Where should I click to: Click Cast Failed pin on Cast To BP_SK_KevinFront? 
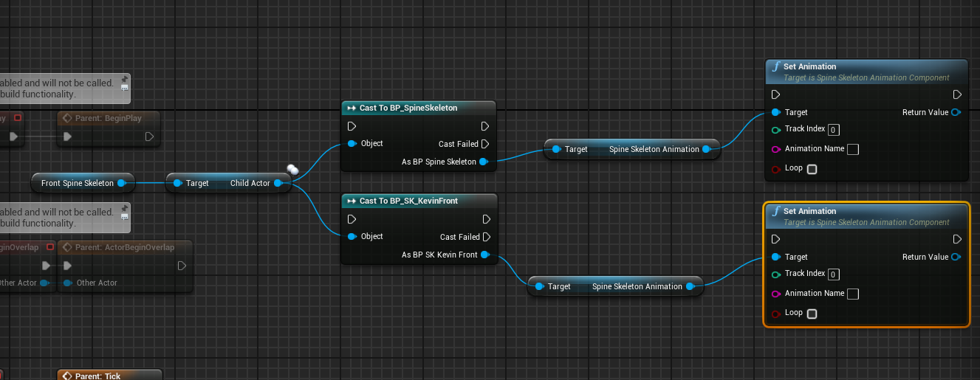[x=486, y=237]
